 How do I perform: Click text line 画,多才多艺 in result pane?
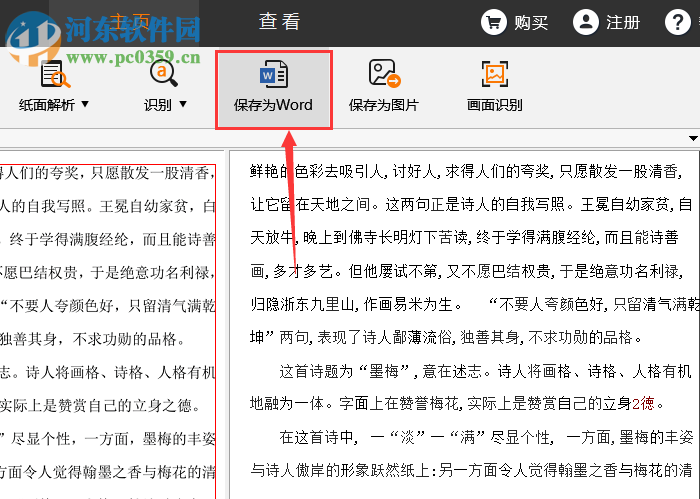(467, 271)
